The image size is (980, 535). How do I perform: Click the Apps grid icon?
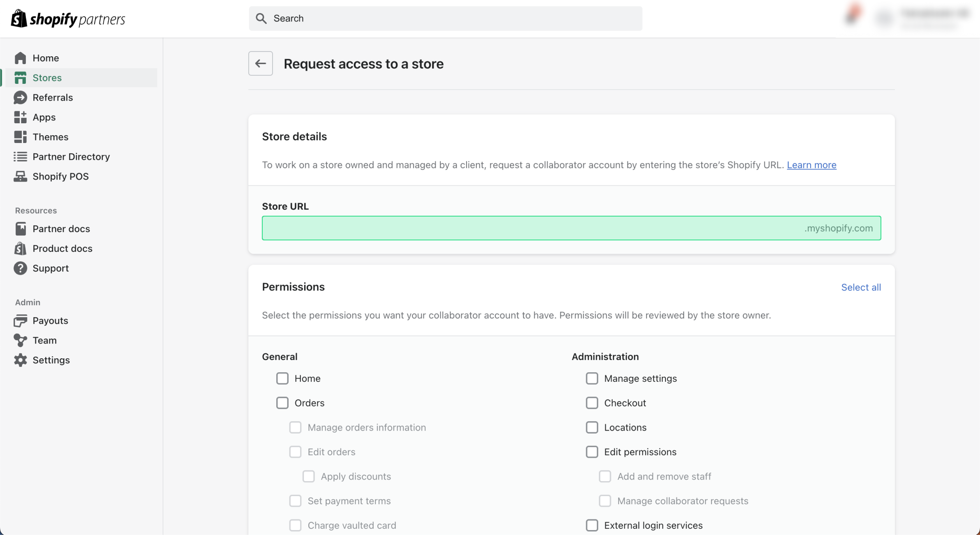tap(20, 117)
